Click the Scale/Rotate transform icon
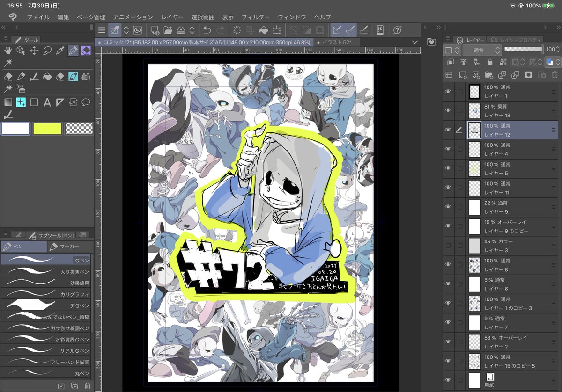Image resolution: width=562 pixels, height=392 pixels. tap(277, 30)
